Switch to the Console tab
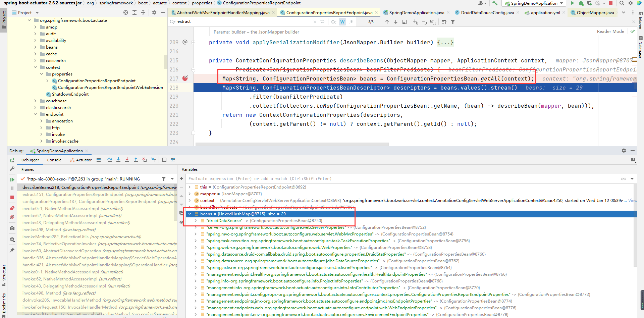The image size is (644, 318). pyautogui.click(x=54, y=160)
